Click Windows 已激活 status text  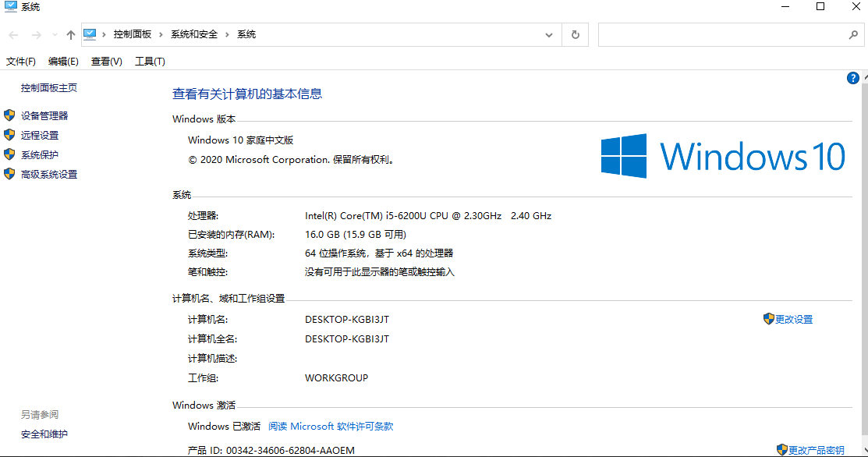click(224, 426)
